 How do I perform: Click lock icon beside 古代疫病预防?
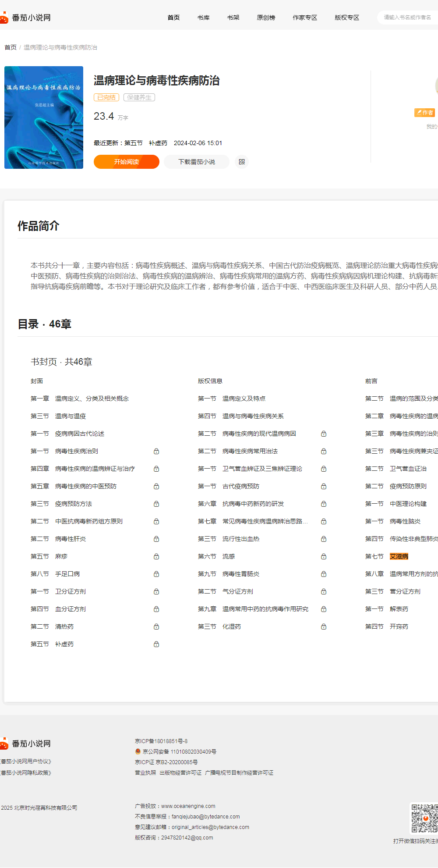(324, 486)
